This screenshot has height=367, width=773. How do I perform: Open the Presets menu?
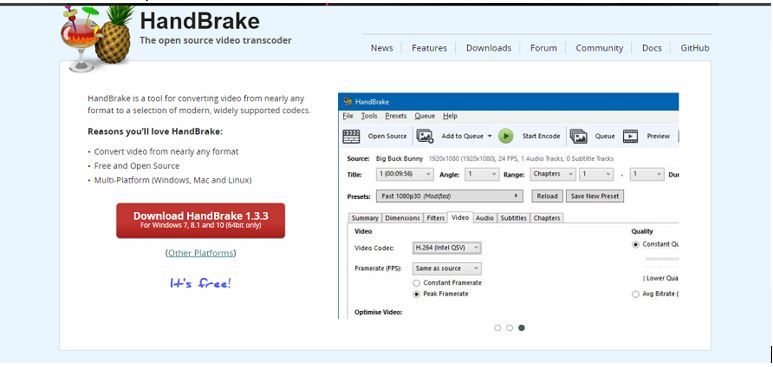click(x=396, y=116)
